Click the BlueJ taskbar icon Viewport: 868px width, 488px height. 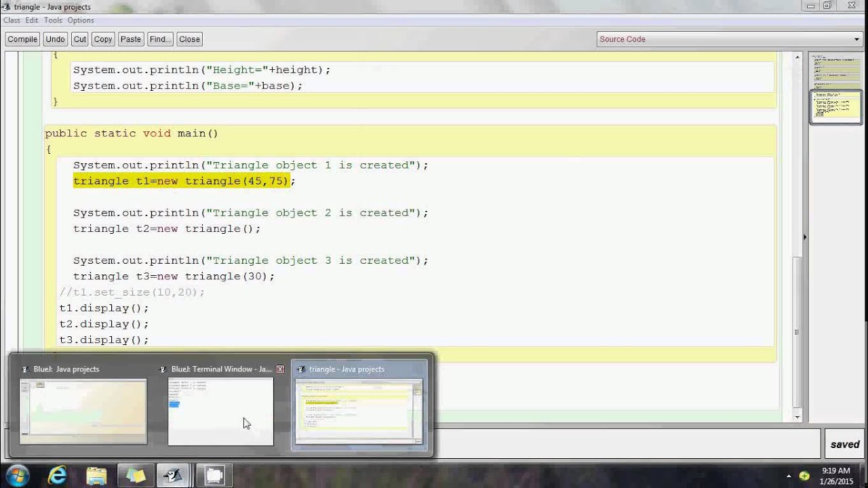174,475
